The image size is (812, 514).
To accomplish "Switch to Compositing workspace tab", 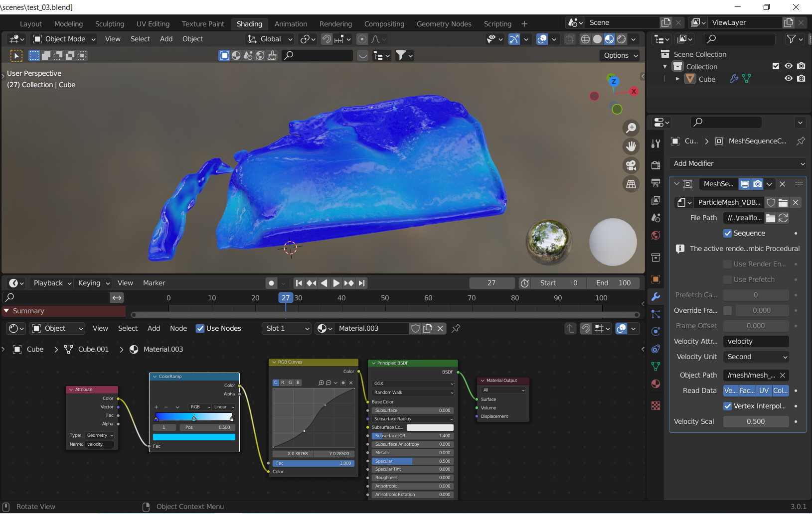I will pos(384,24).
